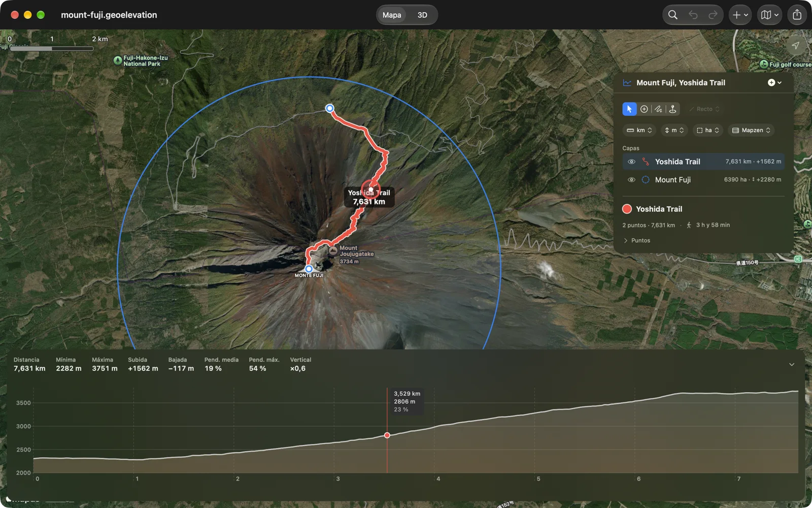The height and width of the screenshot is (508, 812).
Task: Expand the Puntos disclosure section
Action: [636, 240]
